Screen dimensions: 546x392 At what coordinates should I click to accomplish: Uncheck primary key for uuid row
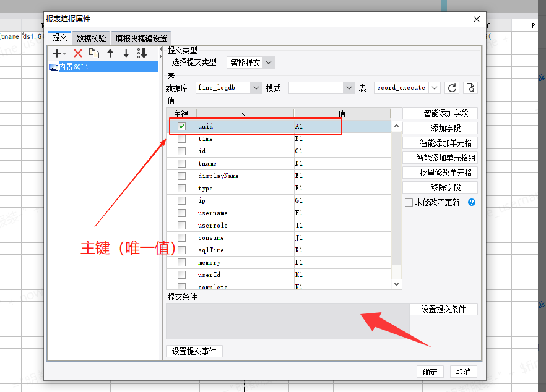point(181,126)
